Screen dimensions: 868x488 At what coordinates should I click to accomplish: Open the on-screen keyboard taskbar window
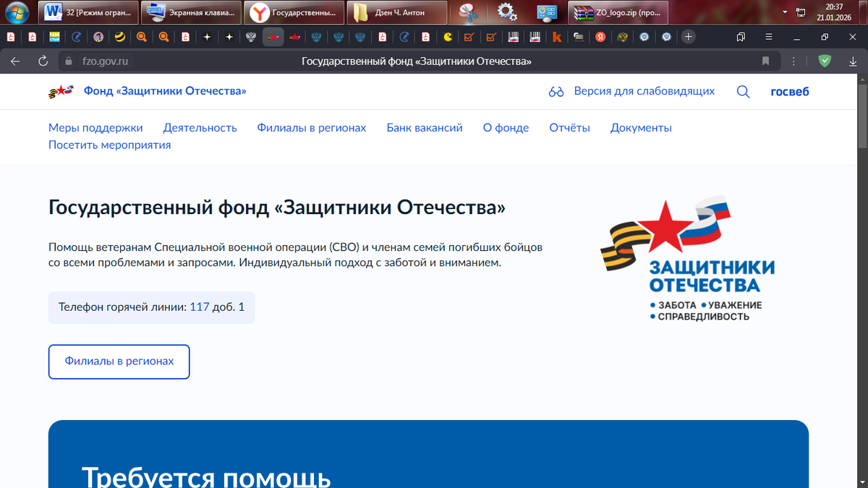(x=192, y=12)
